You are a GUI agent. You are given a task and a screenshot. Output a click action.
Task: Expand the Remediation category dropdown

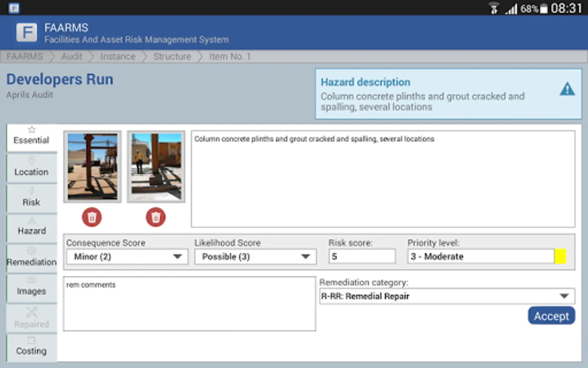coord(447,296)
